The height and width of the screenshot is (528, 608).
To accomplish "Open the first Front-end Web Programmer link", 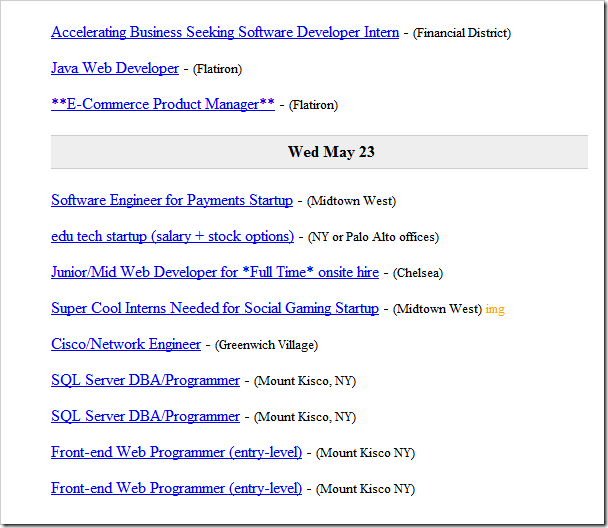I will (x=176, y=452).
